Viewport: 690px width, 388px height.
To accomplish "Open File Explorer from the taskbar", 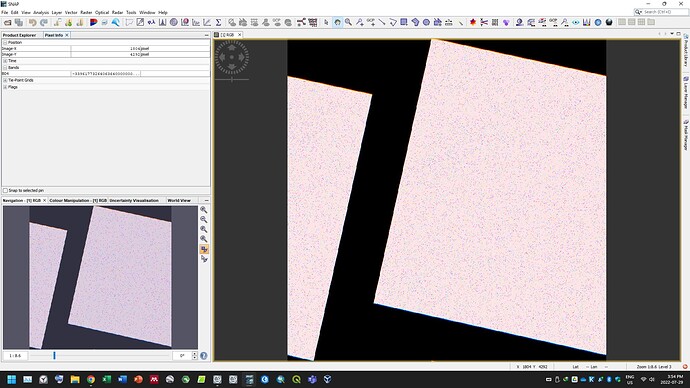I will [75, 379].
